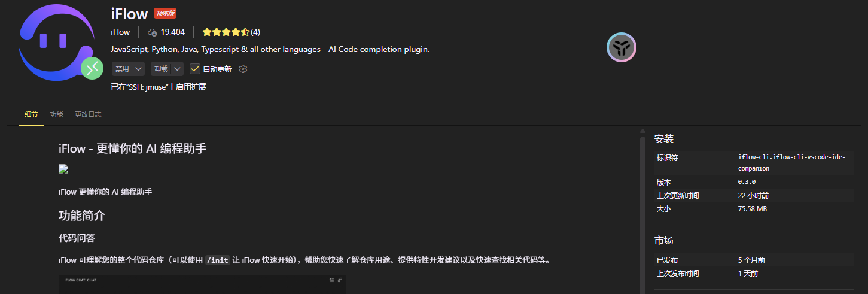
Task: Click the broken image placeholder in readme
Action: coord(63,169)
